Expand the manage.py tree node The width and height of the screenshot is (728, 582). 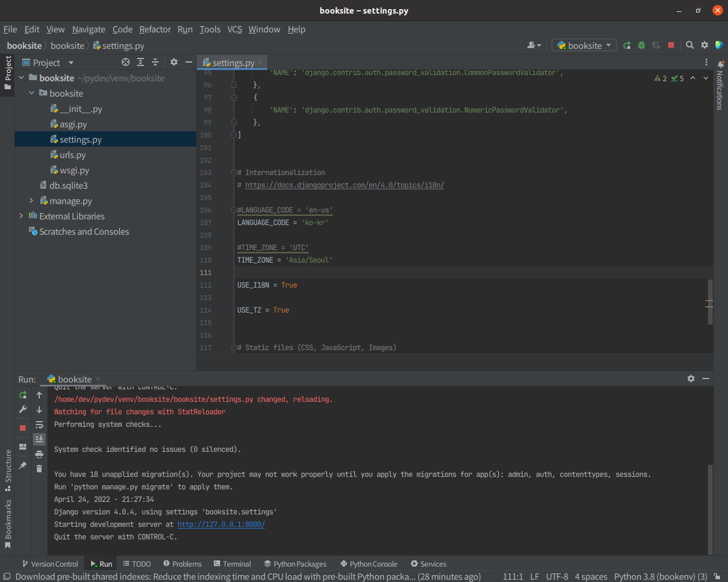32,201
